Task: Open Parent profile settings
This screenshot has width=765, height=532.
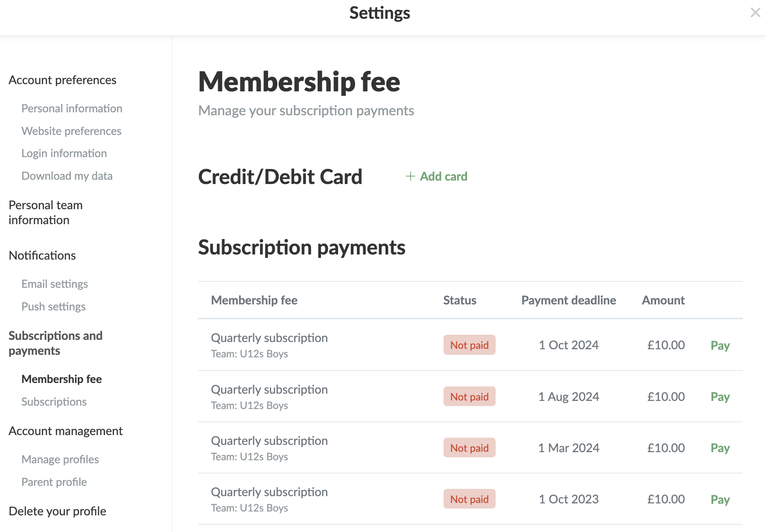Action: coord(54,482)
